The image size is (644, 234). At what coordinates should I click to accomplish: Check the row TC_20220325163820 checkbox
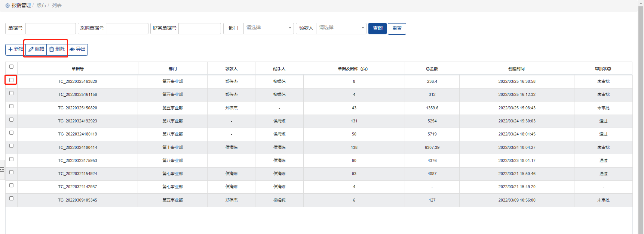(x=11, y=80)
